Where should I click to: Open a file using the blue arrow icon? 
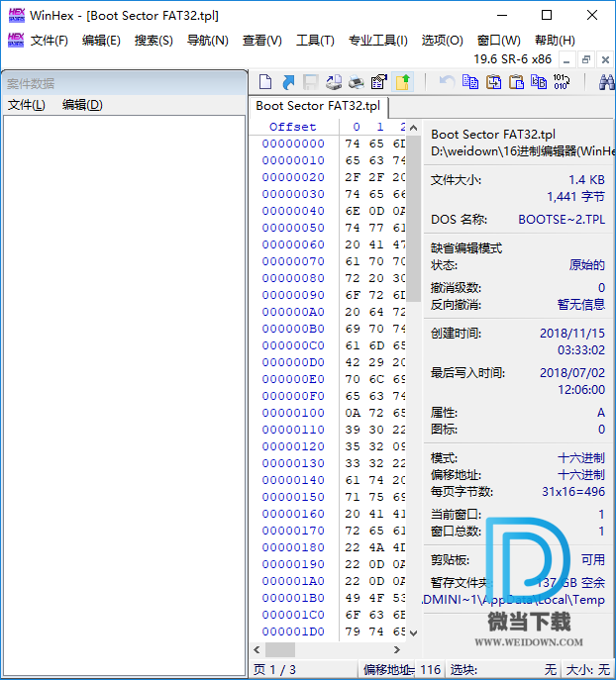point(287,82)
